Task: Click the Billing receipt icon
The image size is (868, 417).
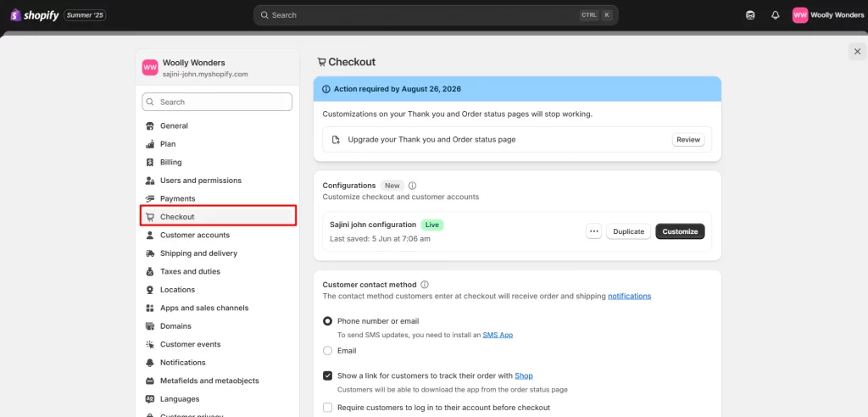Action: click(149, 162)
